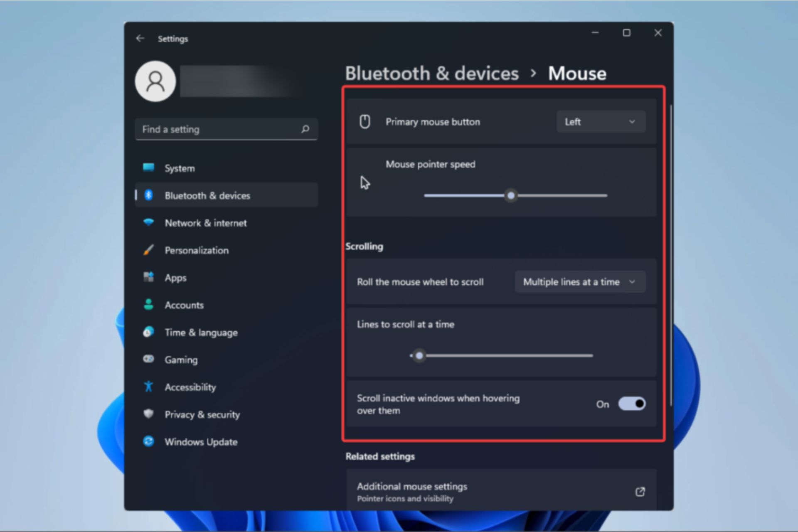
Task: Click the Scrolling section heading
Action: [x=364, y=246]
